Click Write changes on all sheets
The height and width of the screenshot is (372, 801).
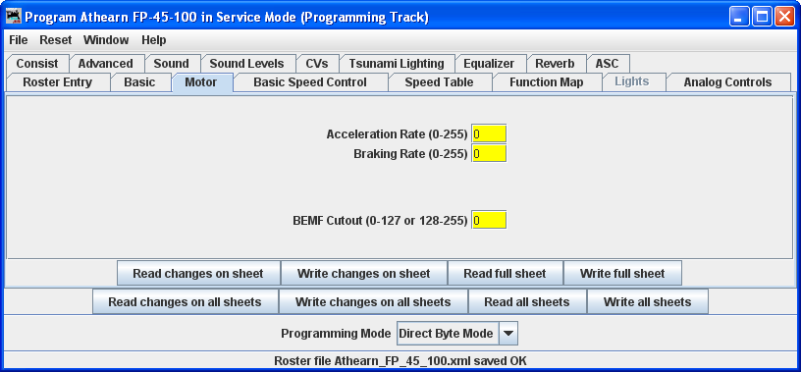(x=373, y=302)
